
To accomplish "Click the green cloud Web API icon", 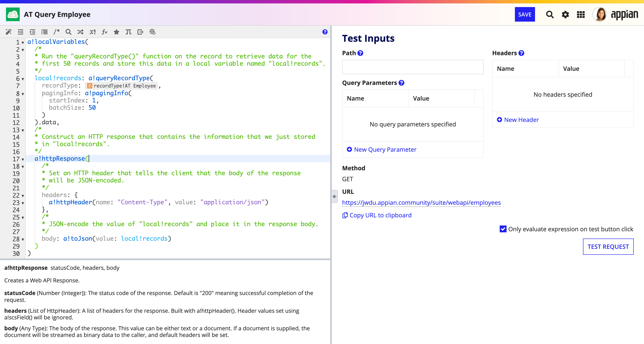I will coord(13,15).
